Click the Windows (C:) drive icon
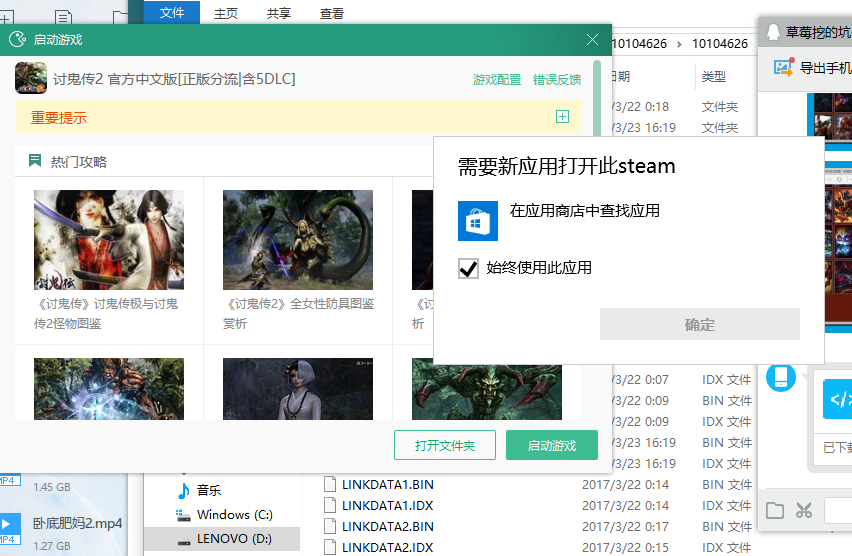 point(183,515)
